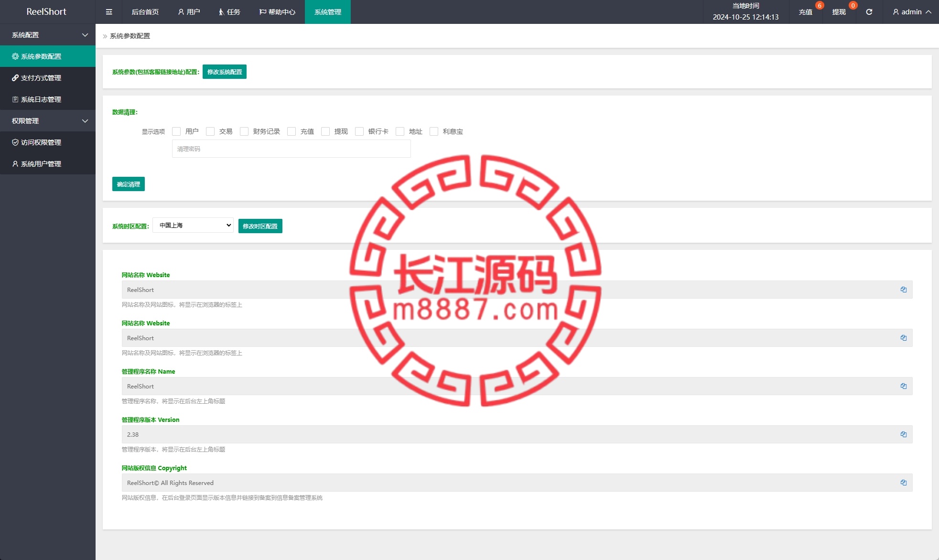This screenshot has width=939, height=560.
Task: Check the 充值 data cleanup checkbox
Action: tap(291, 131)
